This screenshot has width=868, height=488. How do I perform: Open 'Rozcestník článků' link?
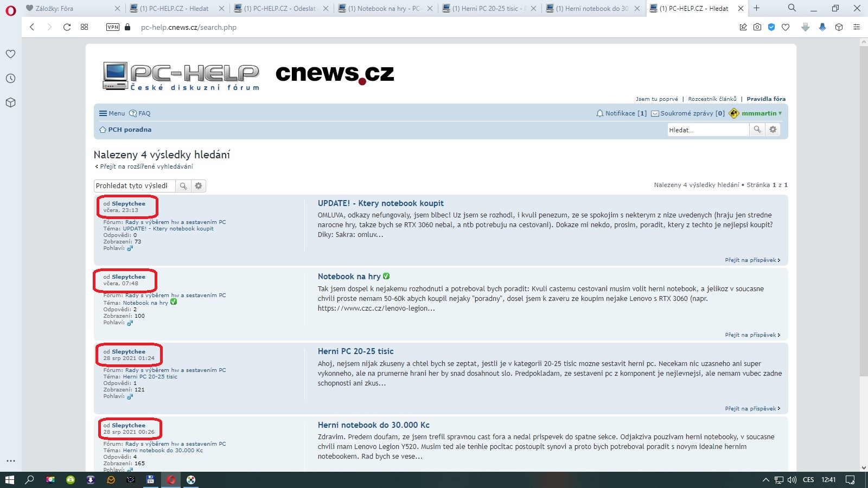(x=712, y=99)
